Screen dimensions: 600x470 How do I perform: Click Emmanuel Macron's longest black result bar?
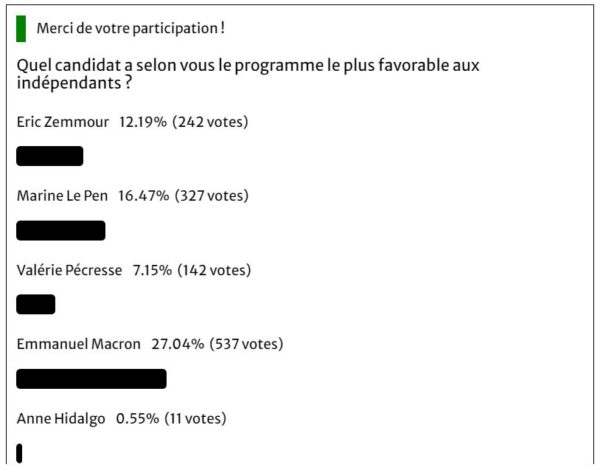coord(91,379)
